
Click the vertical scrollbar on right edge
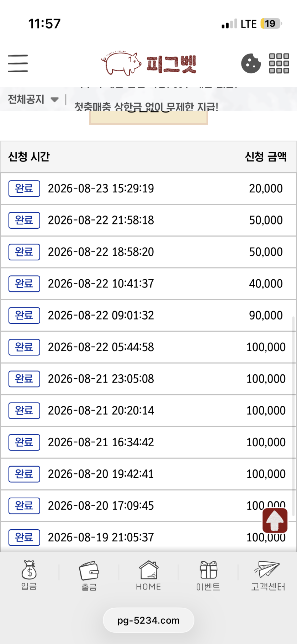point(294,416)
